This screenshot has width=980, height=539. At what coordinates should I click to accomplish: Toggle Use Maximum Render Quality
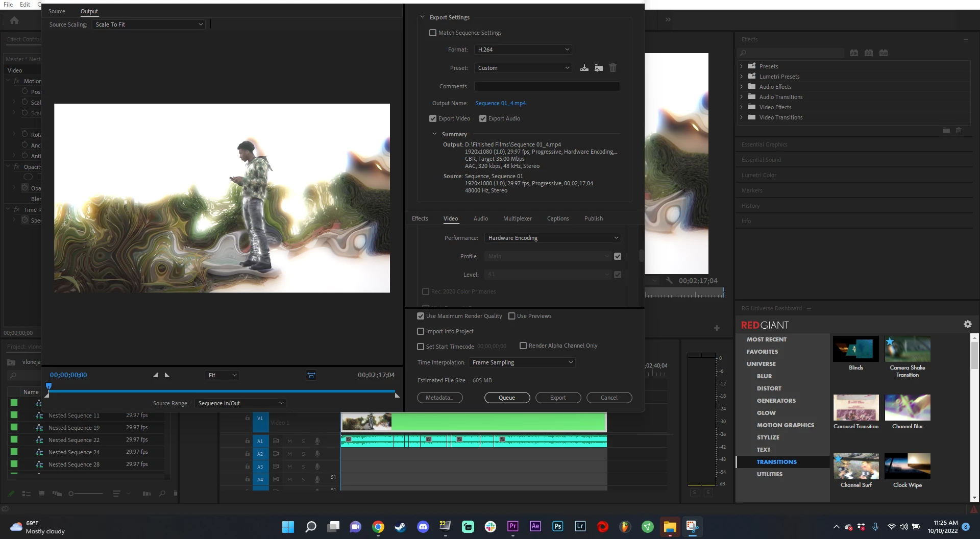[421, 316]
